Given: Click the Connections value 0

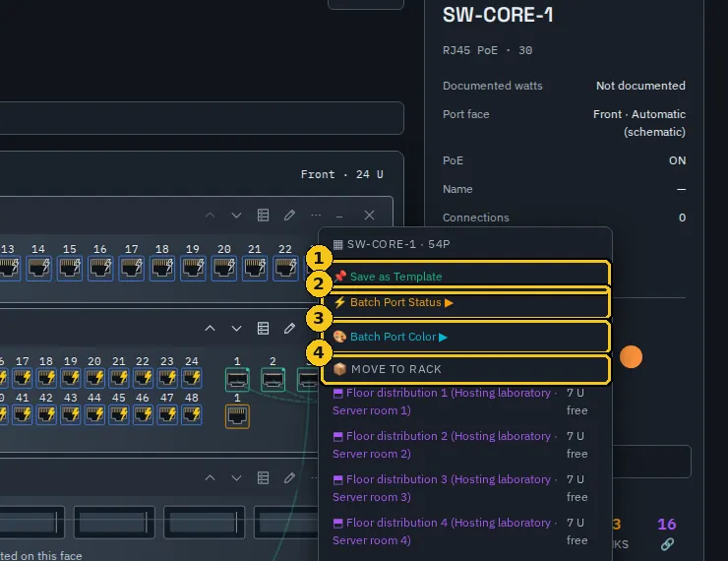Looking at the screenshot, I should point(682,218).
